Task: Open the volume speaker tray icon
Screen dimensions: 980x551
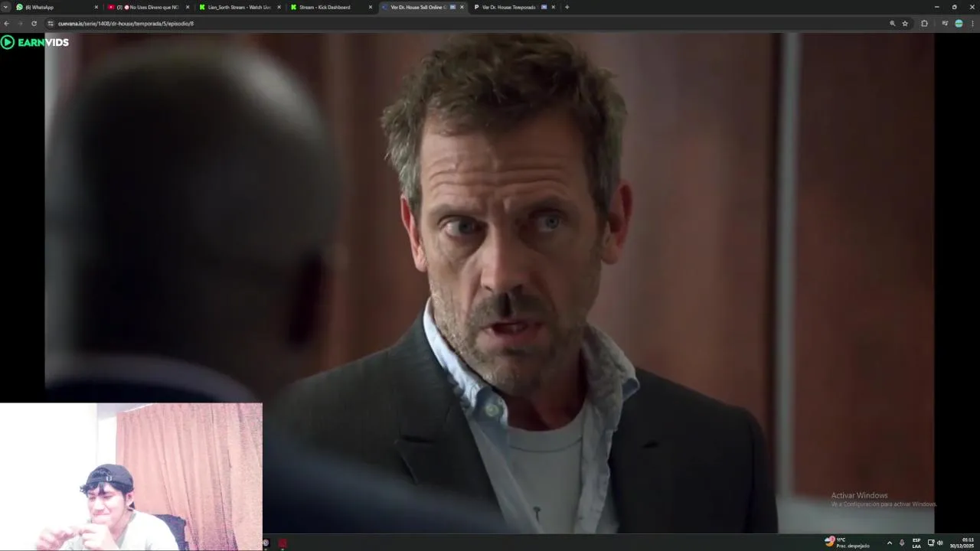Action: (939, 543)
